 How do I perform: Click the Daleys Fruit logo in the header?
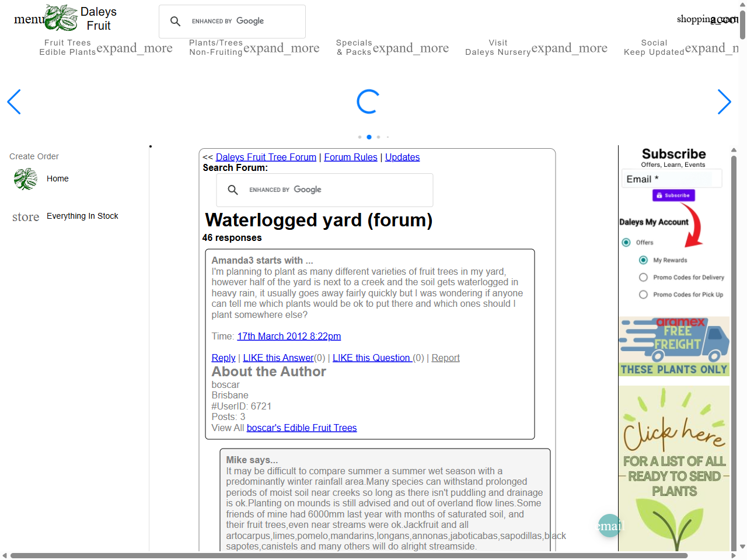tap(62, 17)
